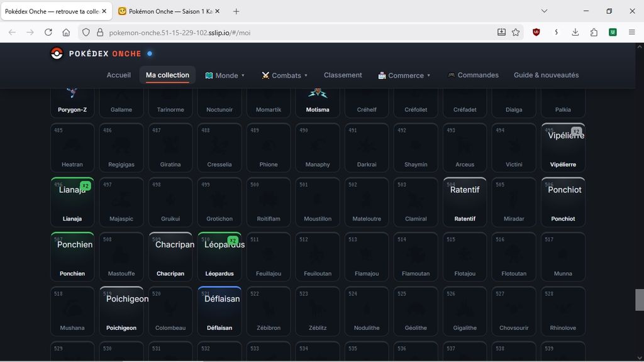
Task: Open the extensions puzzle menu
Action: click(x=594, y=33)
